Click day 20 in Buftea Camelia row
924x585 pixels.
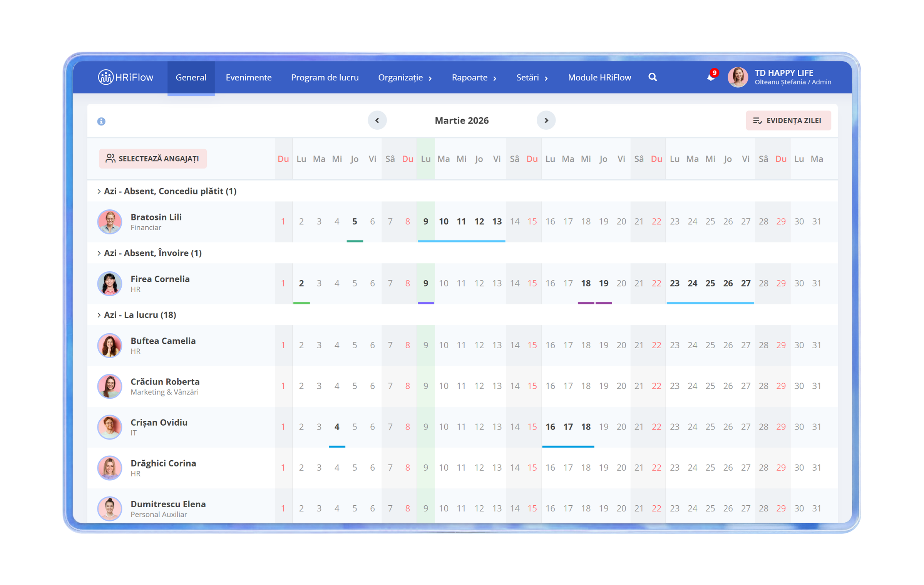pyautogui.click(x=621, y=345)
